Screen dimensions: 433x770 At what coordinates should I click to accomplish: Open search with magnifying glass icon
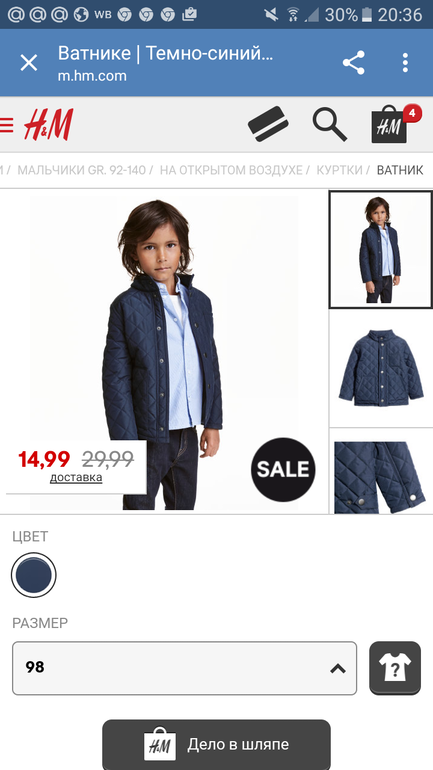(330, 124)
